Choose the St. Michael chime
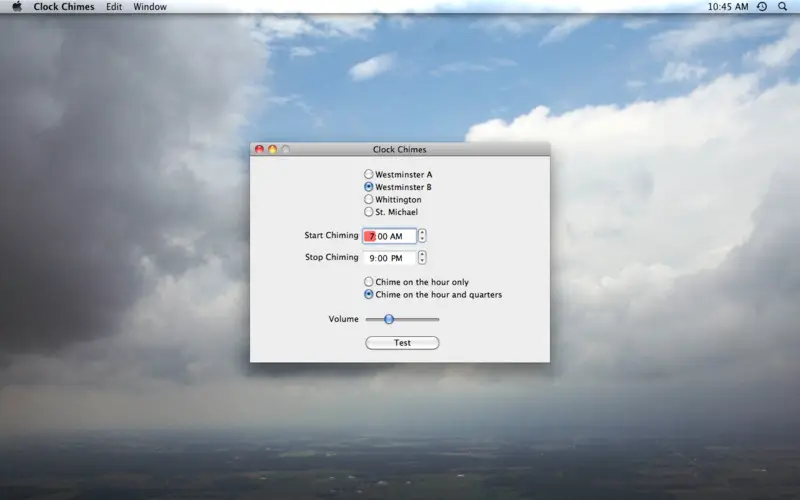The image size is (800, 500). coord(391,212)
